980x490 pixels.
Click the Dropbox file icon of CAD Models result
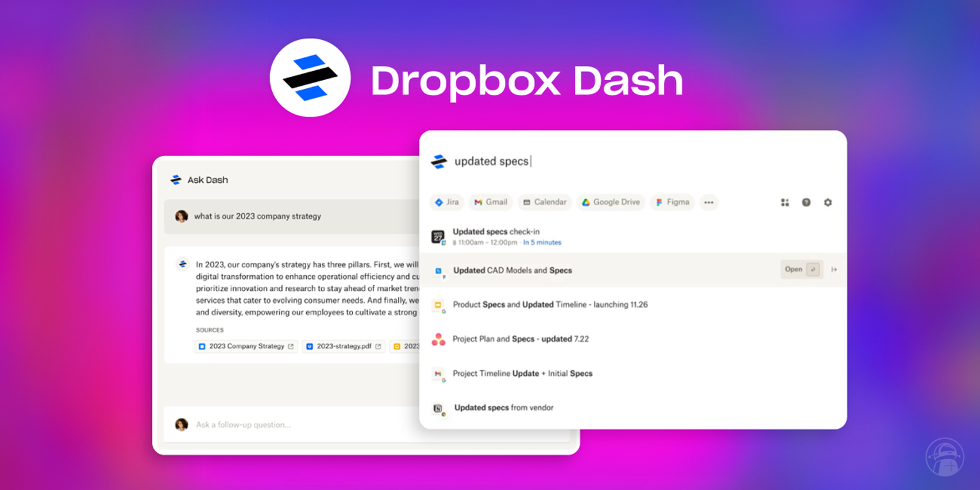pyautogui.click(x=438, y=271)
